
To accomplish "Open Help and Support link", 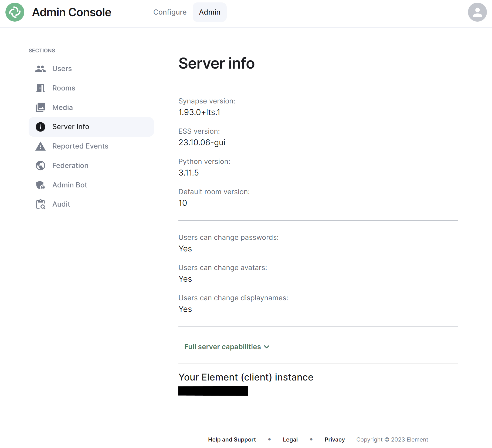I will pyautogui.click(x=232, y=440).
